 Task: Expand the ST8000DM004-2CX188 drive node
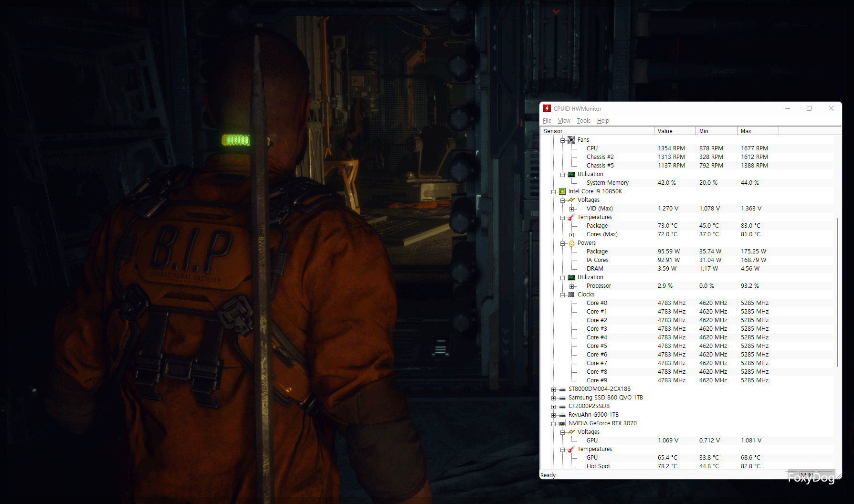tap(554, 389)
